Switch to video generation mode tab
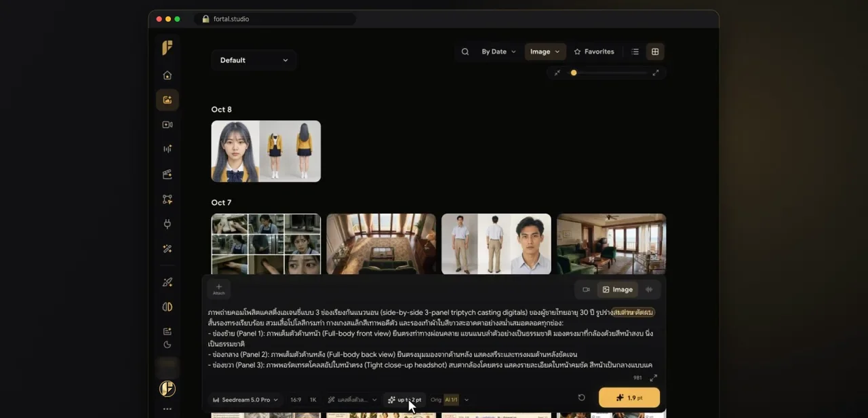The image size is (868, 418). pos(586,290)
